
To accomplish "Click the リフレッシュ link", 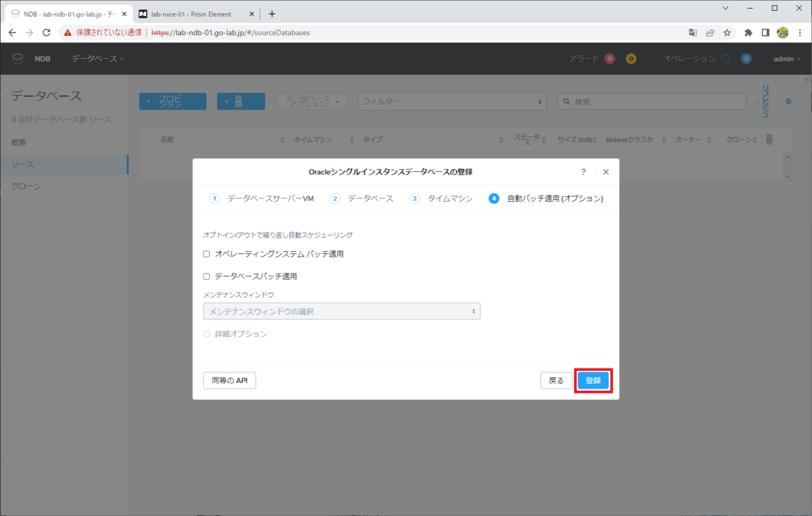I will [766, 101].
